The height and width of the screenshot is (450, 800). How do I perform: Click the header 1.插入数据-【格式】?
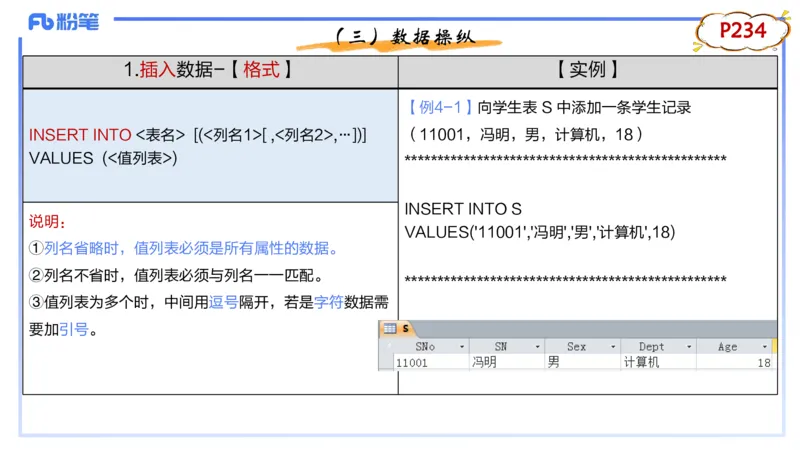209,69
